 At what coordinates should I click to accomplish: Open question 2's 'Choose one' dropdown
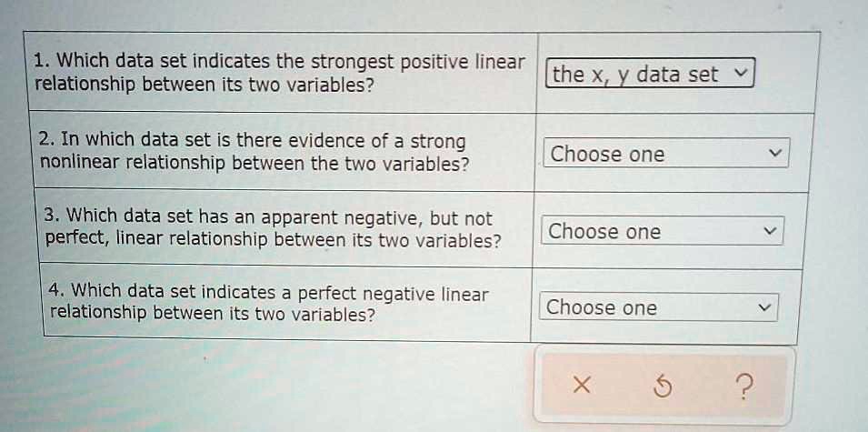point(665,154)
